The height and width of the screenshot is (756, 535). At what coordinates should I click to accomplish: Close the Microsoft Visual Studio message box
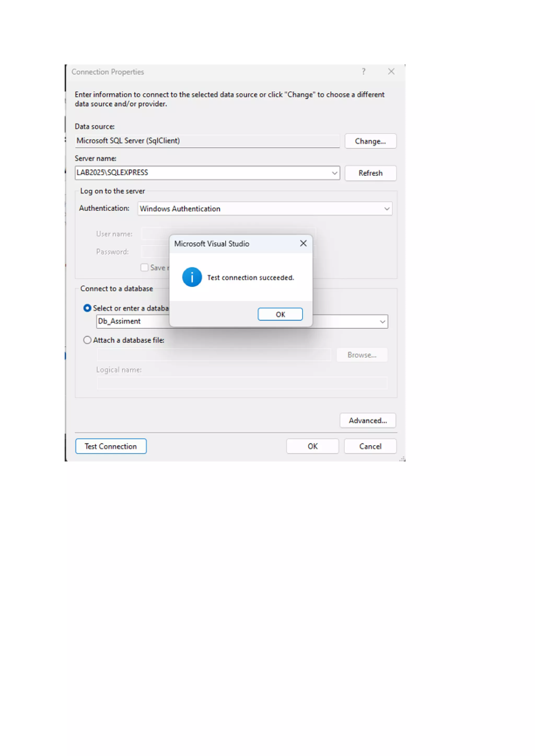tap(303, 243)
